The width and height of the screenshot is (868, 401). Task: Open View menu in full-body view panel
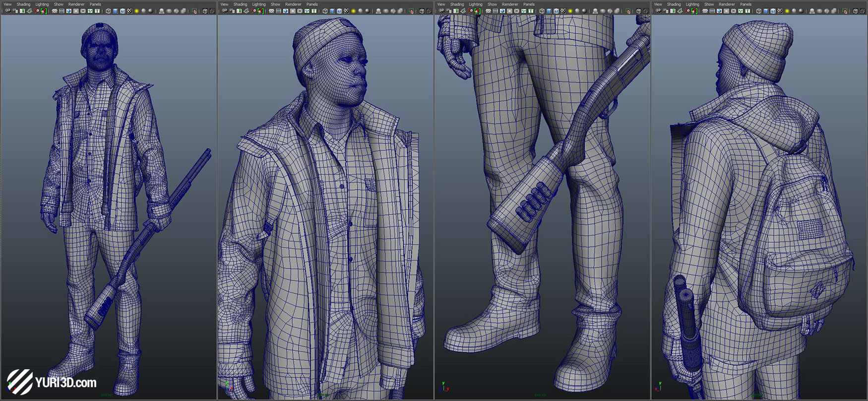pyautogui.click(x=7, y=4)
